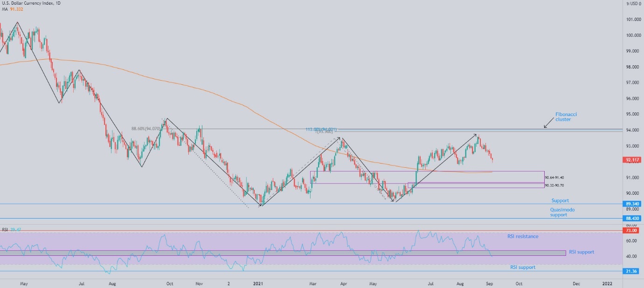Click the 88.430 Quasimodo price label

click(633, 218)
